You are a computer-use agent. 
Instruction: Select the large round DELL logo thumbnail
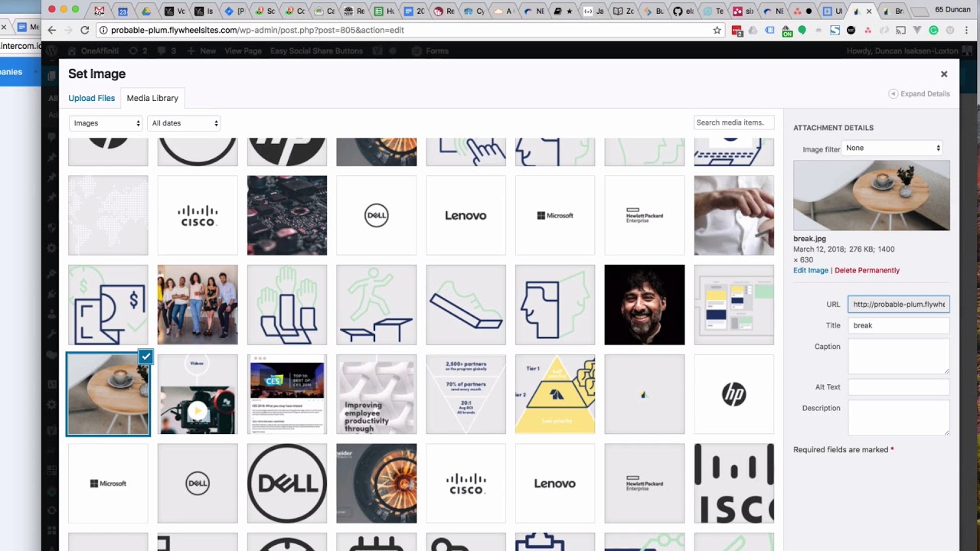tap(287, 484)
